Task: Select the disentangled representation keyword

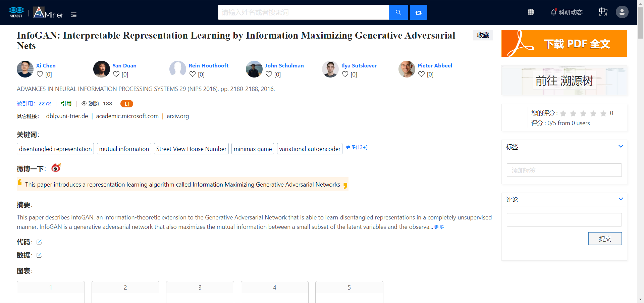Action: point(55,149)
